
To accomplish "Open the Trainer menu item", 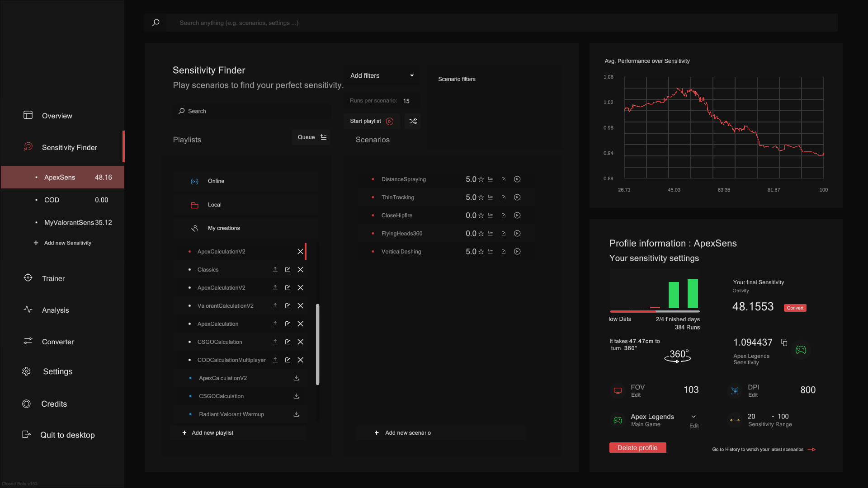I will click(53, 278).
